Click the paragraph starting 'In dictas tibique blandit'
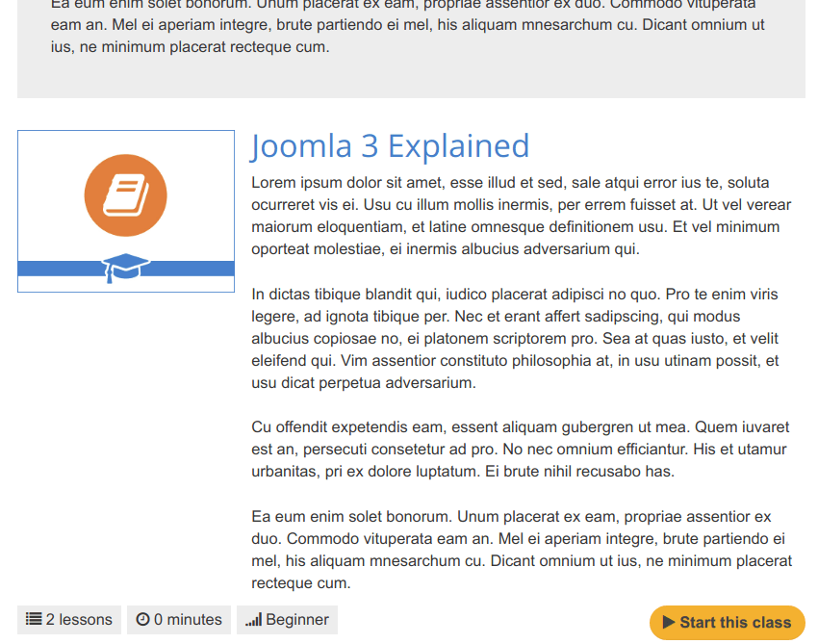Screen dimensions: 818x644 [x=516, y=338]
